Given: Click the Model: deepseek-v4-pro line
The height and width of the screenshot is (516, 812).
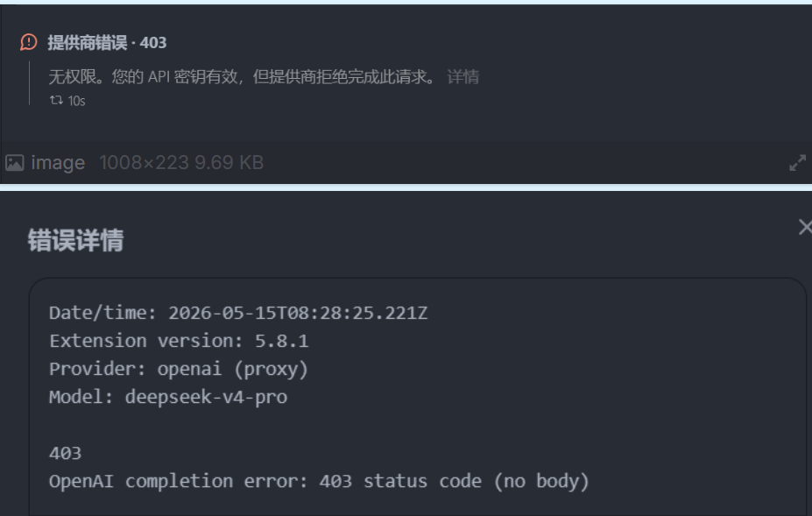Looking at the screenshot, I should coord(168,397).
